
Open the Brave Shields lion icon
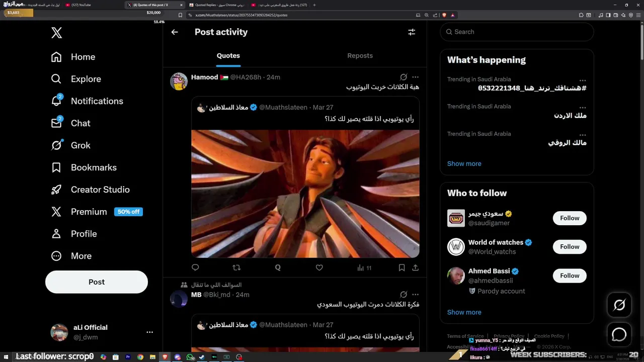coord(444,15)
